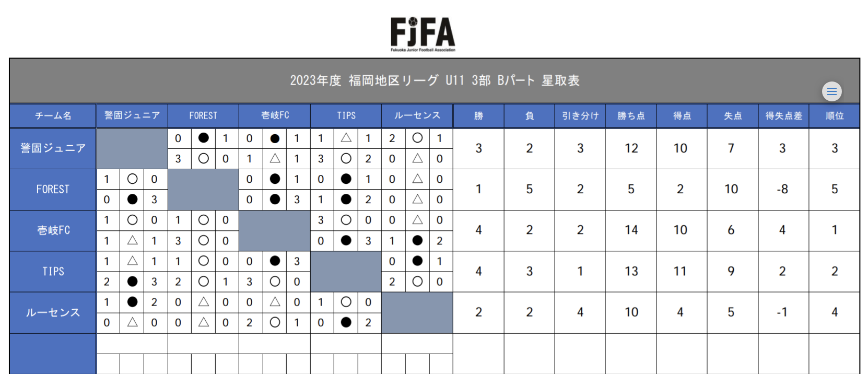Select the FOREST row header on the left
Image resolution: width=868 pixels, height=374 pixels.
[x=53, y=189]
